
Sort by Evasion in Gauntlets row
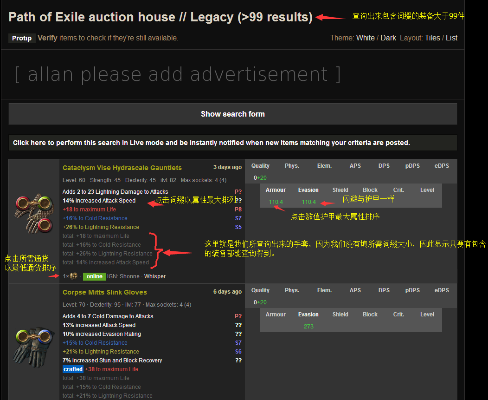[x=308, y=190]
